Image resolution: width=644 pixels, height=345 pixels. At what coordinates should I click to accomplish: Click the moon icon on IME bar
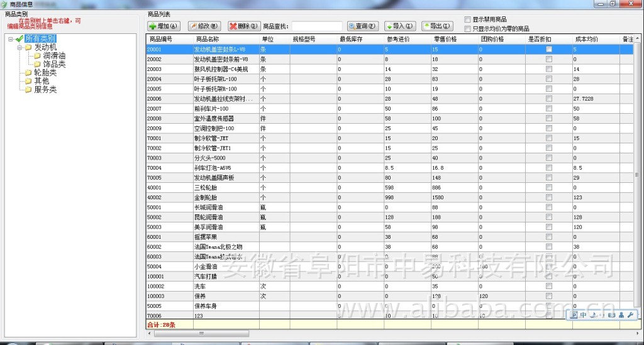click(x=593, y=315)
